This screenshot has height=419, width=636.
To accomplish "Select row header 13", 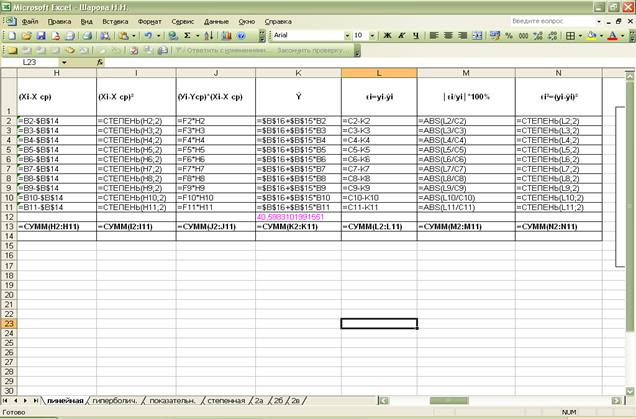I will tap(9, 227).
